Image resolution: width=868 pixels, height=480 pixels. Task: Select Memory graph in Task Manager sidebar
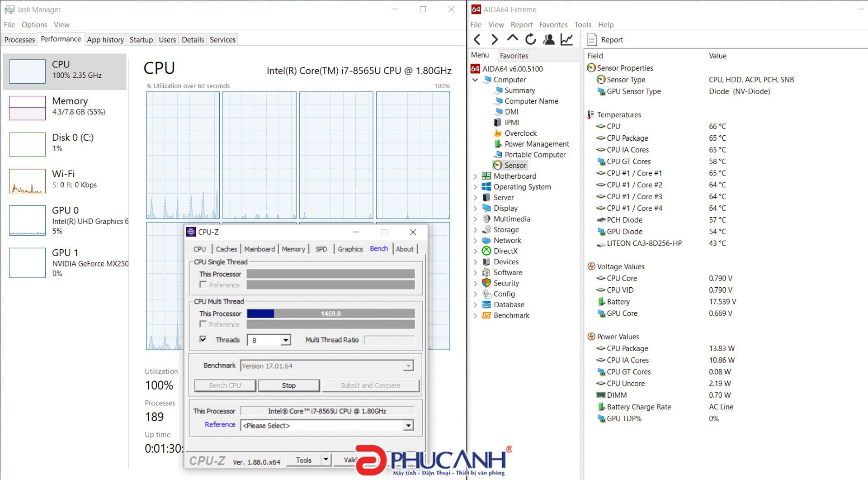tap(28, 108)
